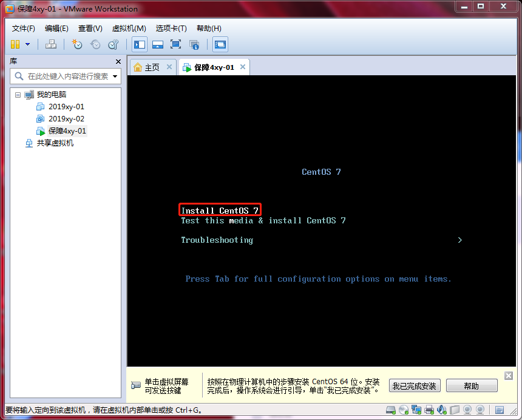Open the 编辑(E) menu

pos(56,29)
